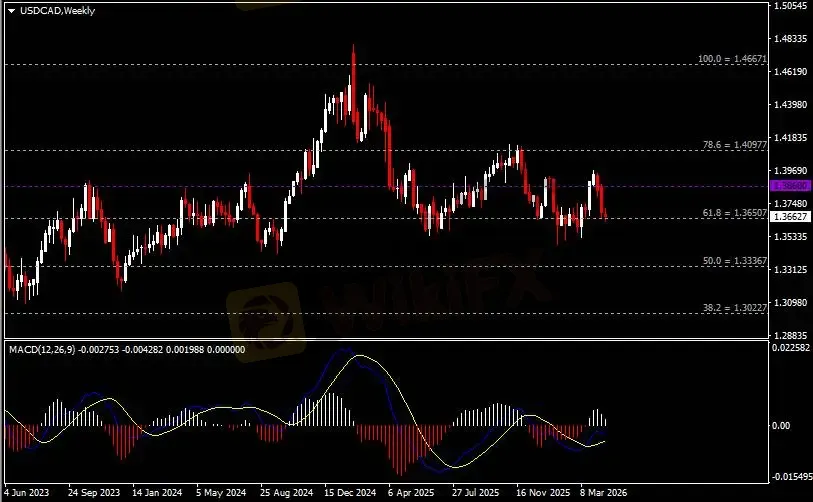This screenshot has width=813, height=502.
Task: Click the current price tag 1.36627
Action: (x=791, y=217)
